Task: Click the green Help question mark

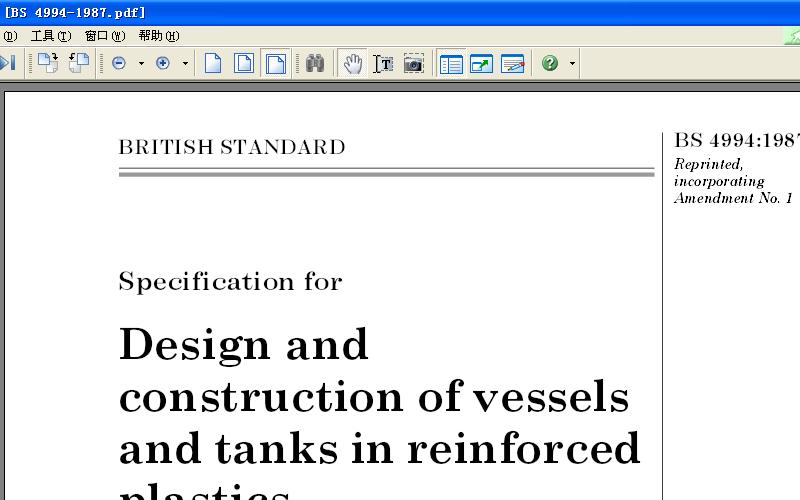Action: 550,63
